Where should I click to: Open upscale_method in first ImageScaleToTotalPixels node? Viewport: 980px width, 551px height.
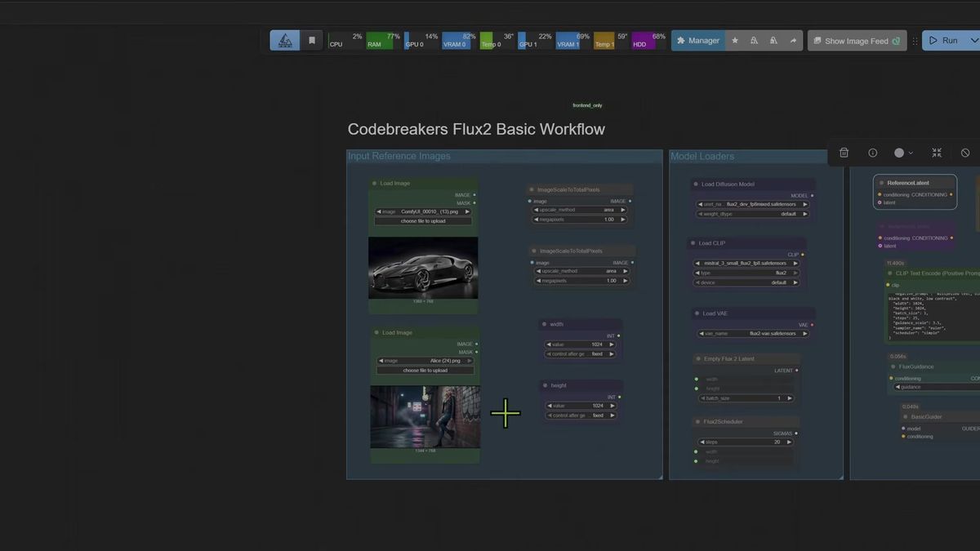coord(581,210)
